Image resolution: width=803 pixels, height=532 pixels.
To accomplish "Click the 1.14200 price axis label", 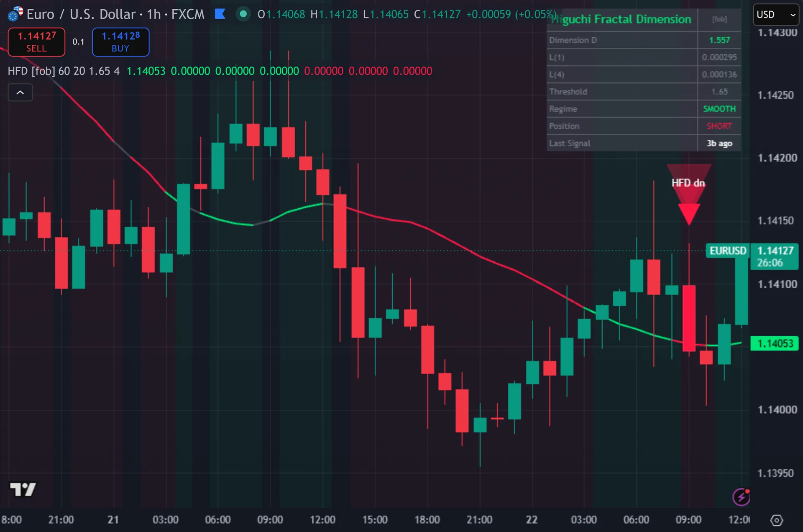I will tap(777, 158).
